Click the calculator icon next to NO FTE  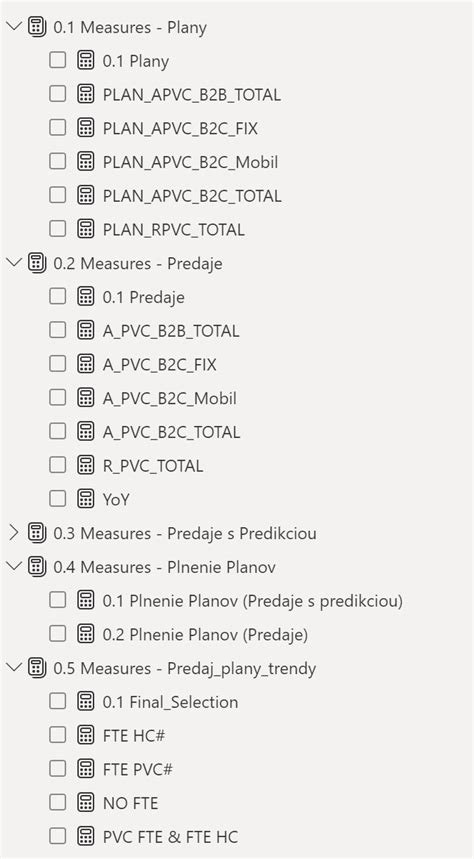click(85, 803)
